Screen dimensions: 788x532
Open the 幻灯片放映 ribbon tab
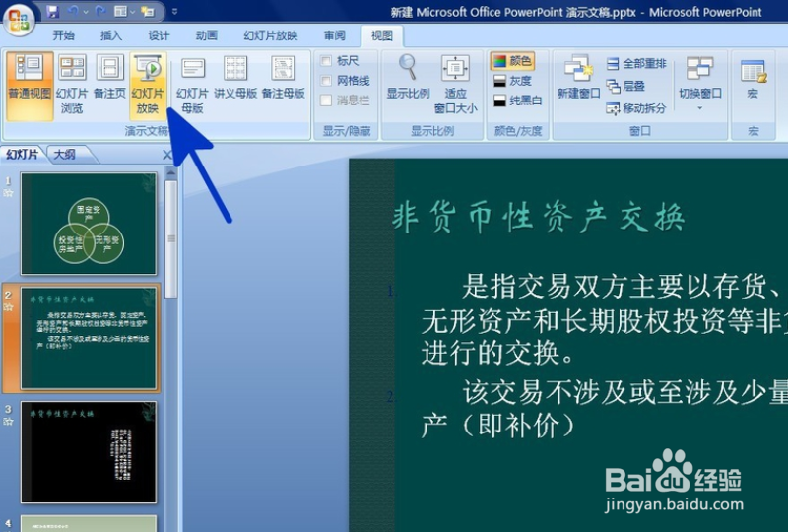pos(270,35)
